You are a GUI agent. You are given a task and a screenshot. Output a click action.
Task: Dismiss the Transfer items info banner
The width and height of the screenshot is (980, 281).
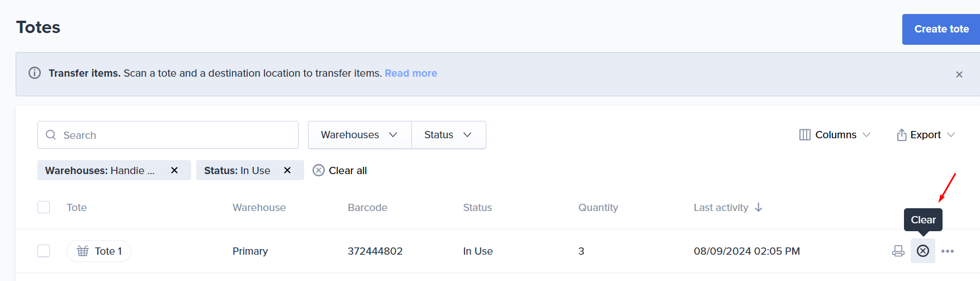[x=959, y=74]
